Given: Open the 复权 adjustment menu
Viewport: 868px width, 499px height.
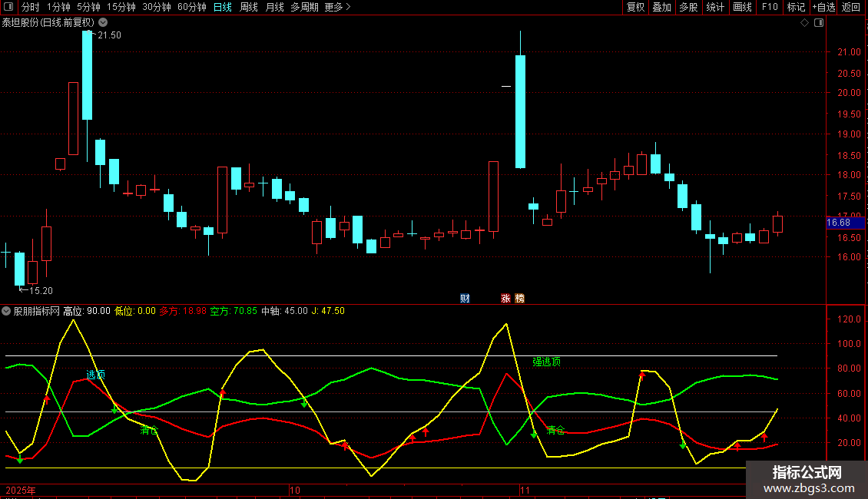Looking at the screenshot, I should click(x=635, y=7).
